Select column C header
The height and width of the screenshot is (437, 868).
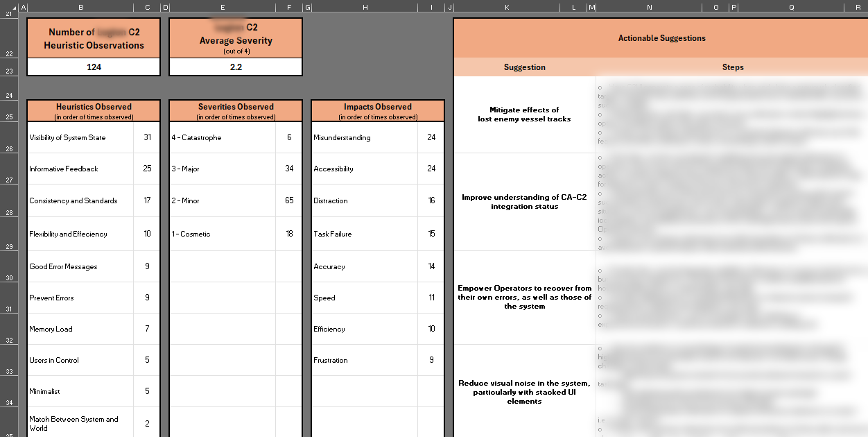(147, 7)
